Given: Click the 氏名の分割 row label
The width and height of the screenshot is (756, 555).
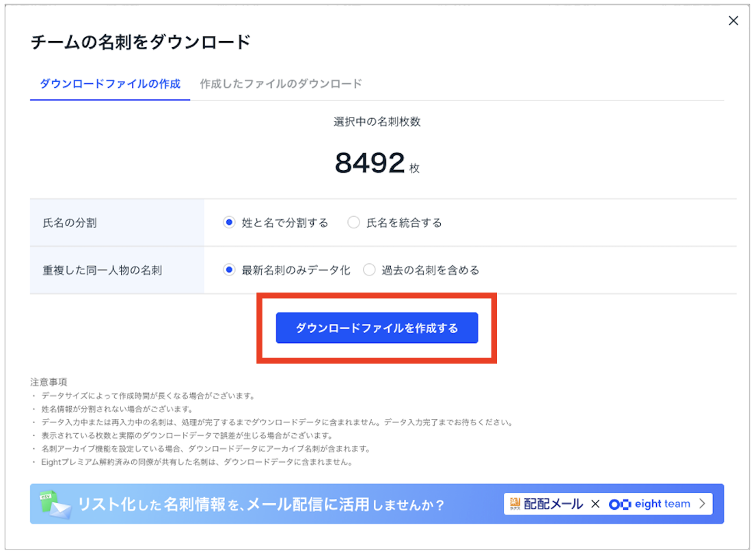Looking at the screenshot, I should click(x=70, y=223).
